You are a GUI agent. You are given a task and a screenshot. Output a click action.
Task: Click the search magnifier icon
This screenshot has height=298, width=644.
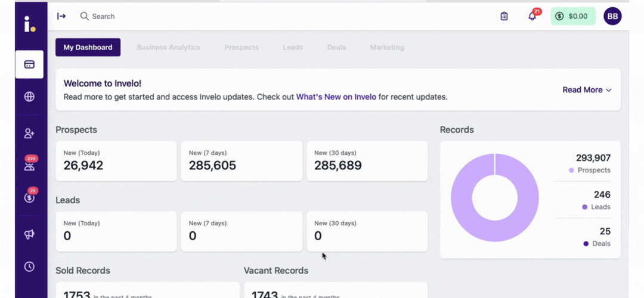84,16
